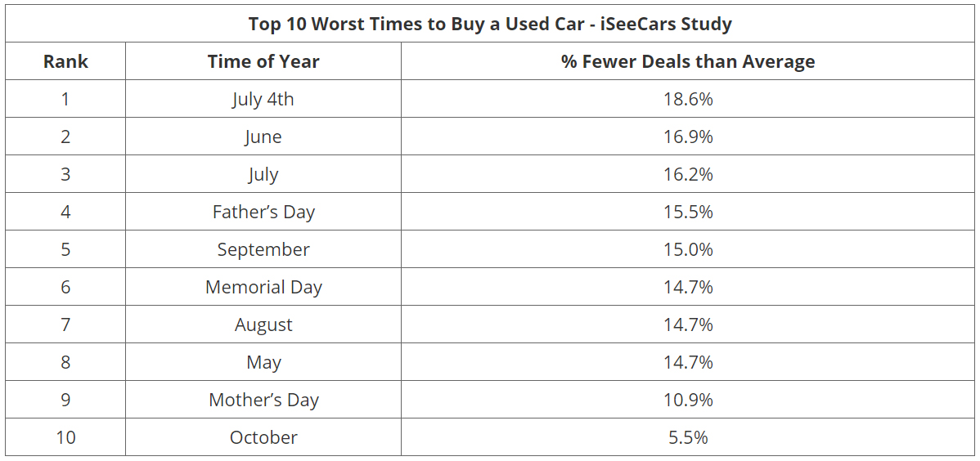Select the 18.6% value
The width and height of the screenshot is (980, 461).
pos(688,99)
